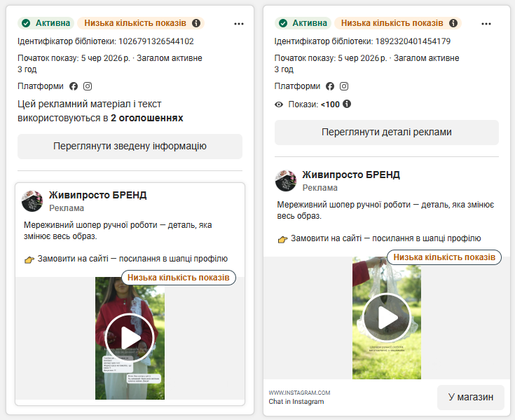
Task: Open Живипросто БРЕНД page name in left ad
Action: 98,195
